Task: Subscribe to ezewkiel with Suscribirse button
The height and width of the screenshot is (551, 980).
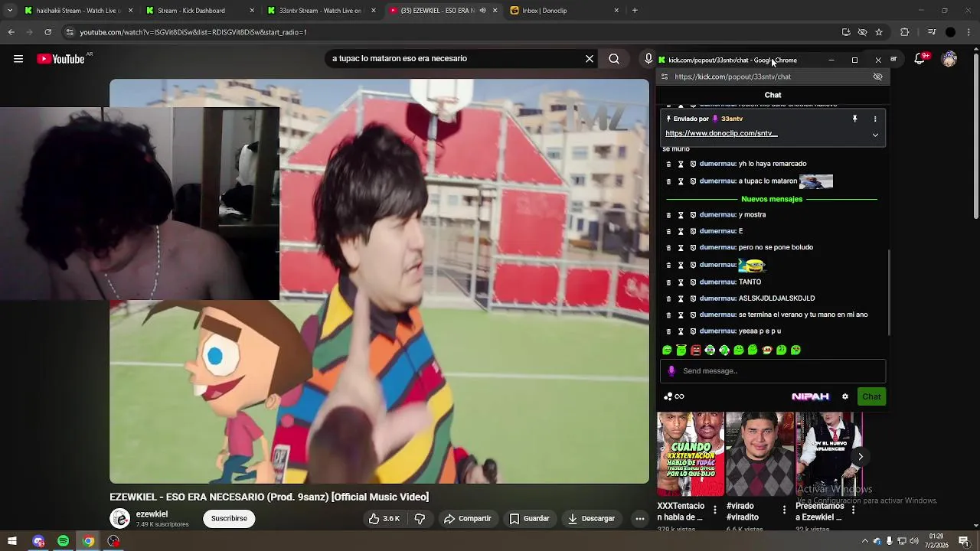Action: tap(229, 519)
